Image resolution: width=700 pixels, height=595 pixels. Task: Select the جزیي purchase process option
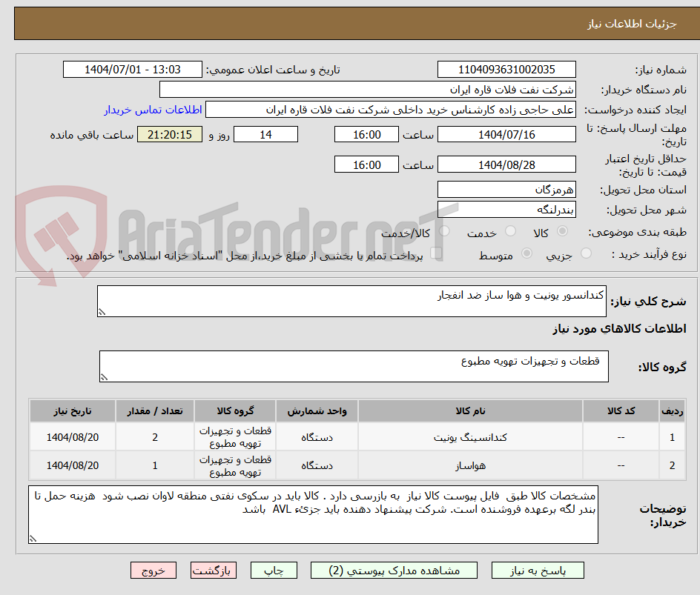[x=586, y=252]
